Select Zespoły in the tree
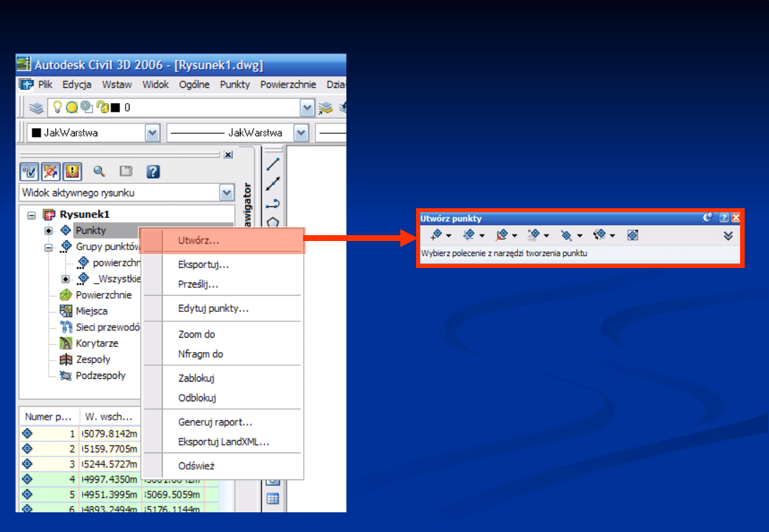Screen dimensions: 769x532 click(x=93, y=359)
